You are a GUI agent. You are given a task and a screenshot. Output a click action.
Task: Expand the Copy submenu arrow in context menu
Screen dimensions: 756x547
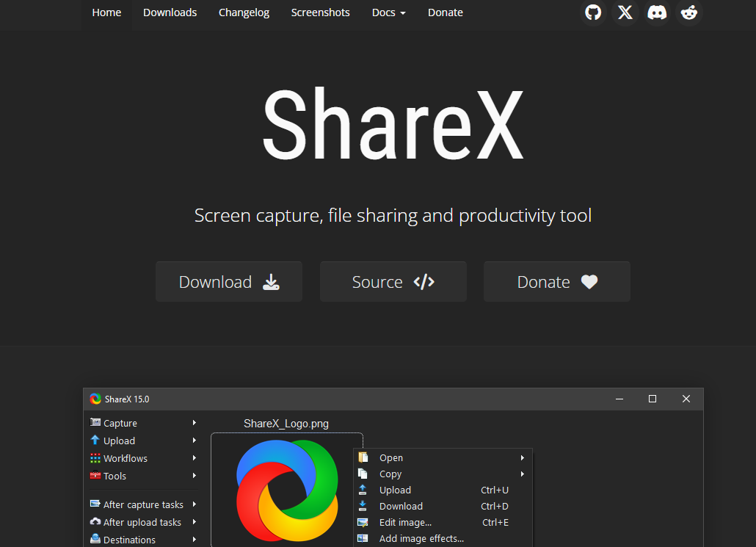point(522,474)
